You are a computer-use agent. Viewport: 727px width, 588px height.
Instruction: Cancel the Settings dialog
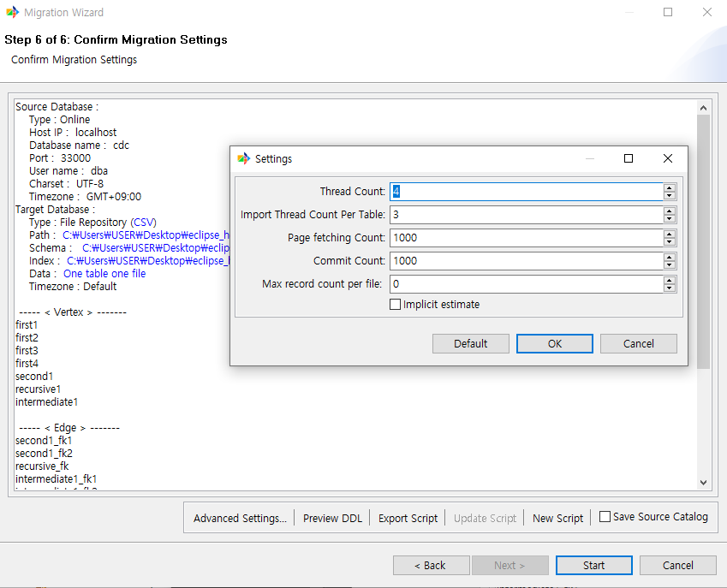tap(638, 343)
